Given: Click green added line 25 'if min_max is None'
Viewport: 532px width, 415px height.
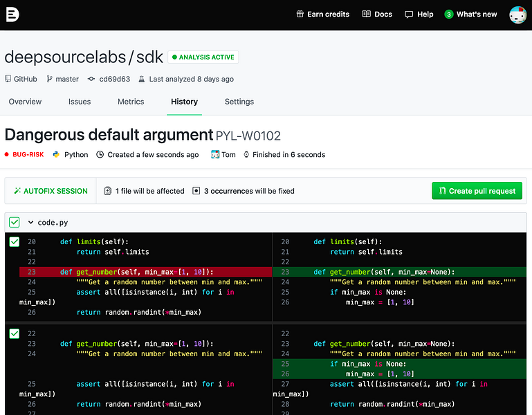Looking at the screenshot, I should [x=400, y=364].
